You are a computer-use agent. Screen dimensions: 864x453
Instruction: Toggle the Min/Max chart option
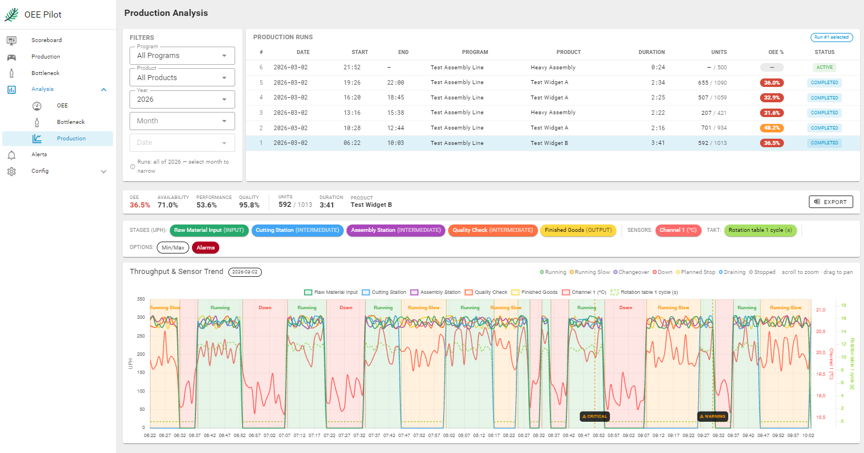click(x=173, y=247)
